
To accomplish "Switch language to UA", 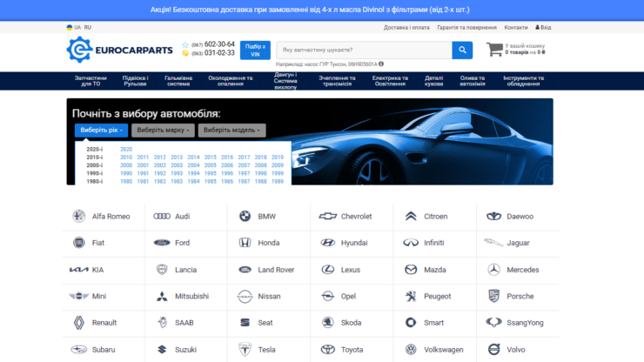I will [x=74, y=28].
